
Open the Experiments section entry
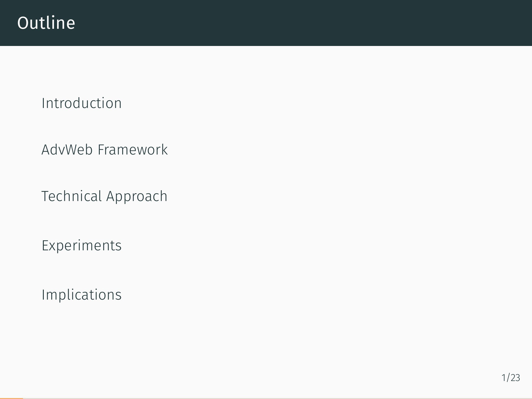click(81, 246)
